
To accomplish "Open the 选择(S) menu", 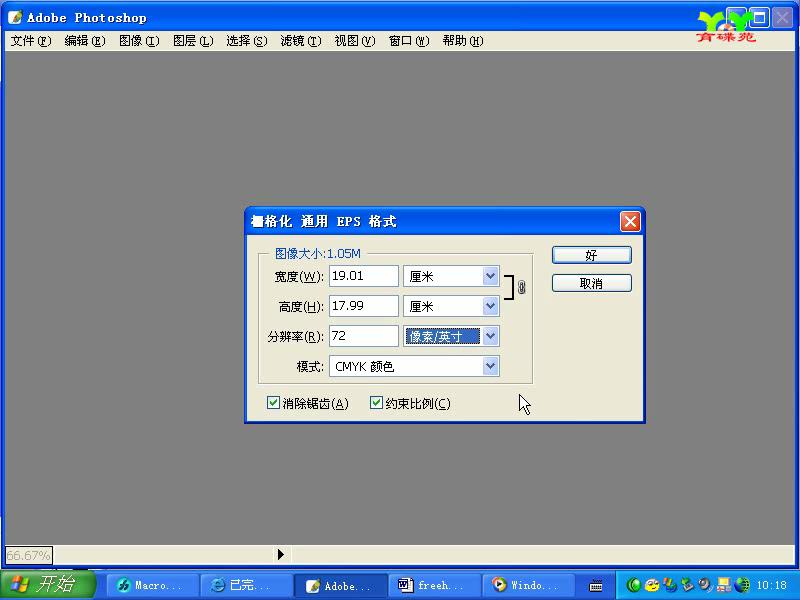I will tap(246, 41).
